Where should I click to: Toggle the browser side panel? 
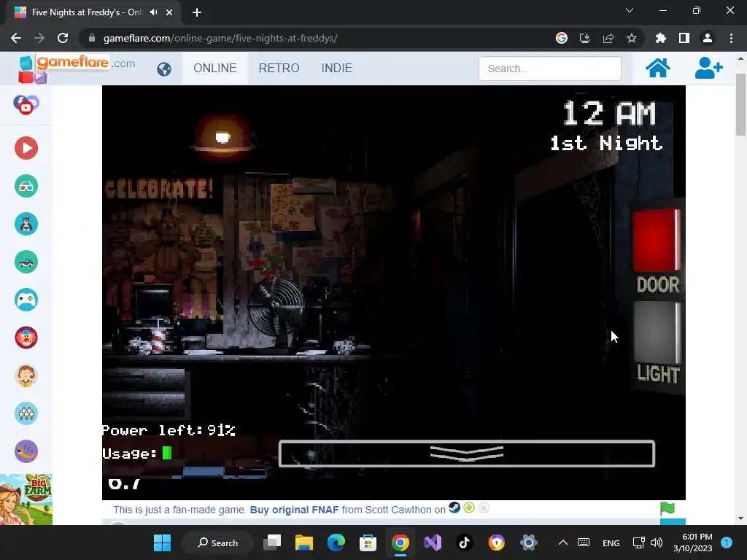point(684,38)
